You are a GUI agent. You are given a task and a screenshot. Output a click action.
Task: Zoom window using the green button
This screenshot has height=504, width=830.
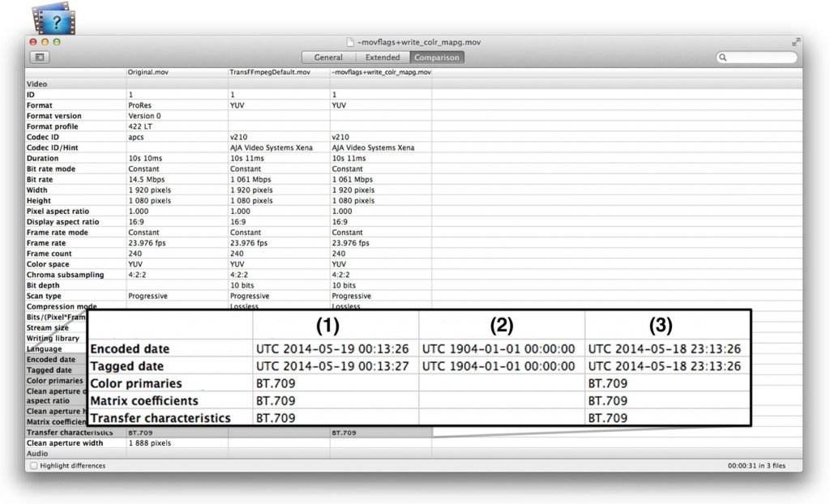[57, 42]
